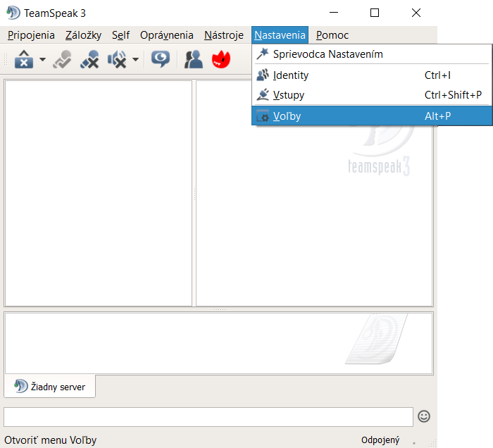Switch to the Žiadny server tab
Image resolution: width=493 pixels, height=448 pixels.
coord(50,387)
